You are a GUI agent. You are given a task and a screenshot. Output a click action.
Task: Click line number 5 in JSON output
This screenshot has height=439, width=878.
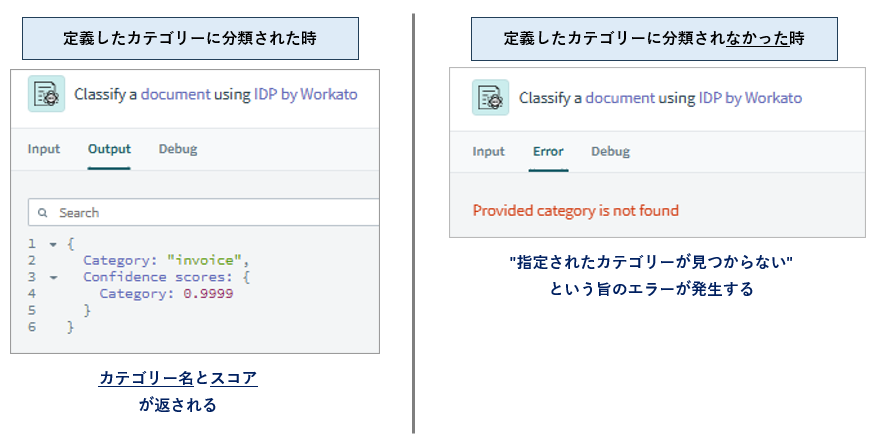click(x=32, y=310)
